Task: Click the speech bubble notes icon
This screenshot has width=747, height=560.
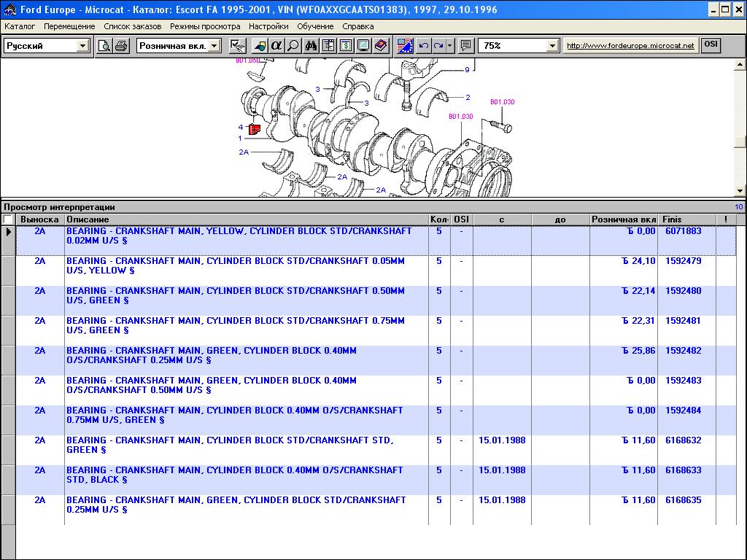Action: (466, 46)
